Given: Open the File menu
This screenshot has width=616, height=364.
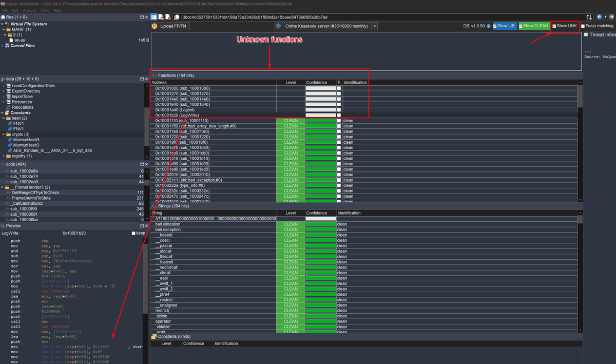Looking at the screenshot, I should pos(5,10).
